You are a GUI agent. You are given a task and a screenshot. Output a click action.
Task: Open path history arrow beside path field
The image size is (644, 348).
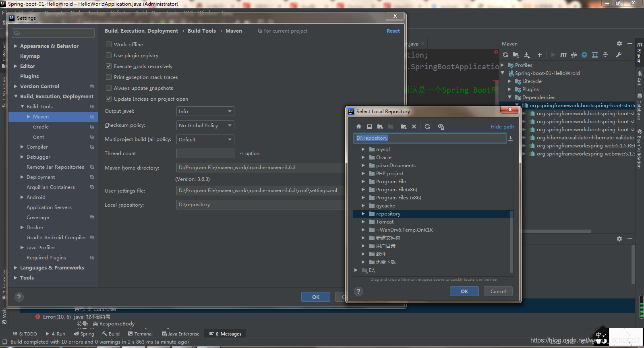click(x=511, y=138)
